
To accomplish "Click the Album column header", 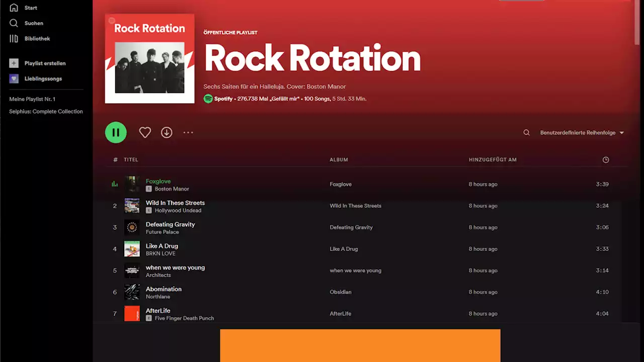I will coord(339,160).
